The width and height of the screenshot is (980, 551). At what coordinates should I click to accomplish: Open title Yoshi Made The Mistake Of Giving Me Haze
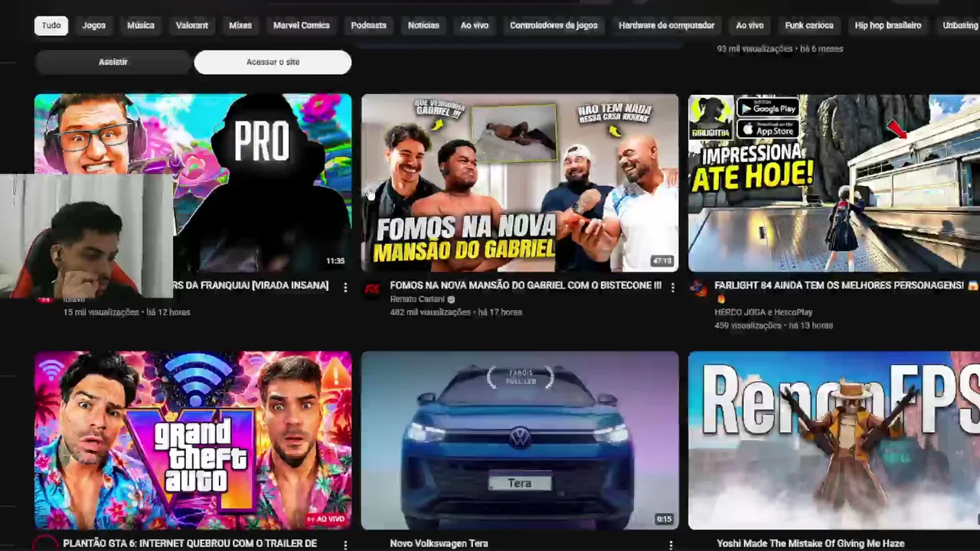(x=810, y=543)
